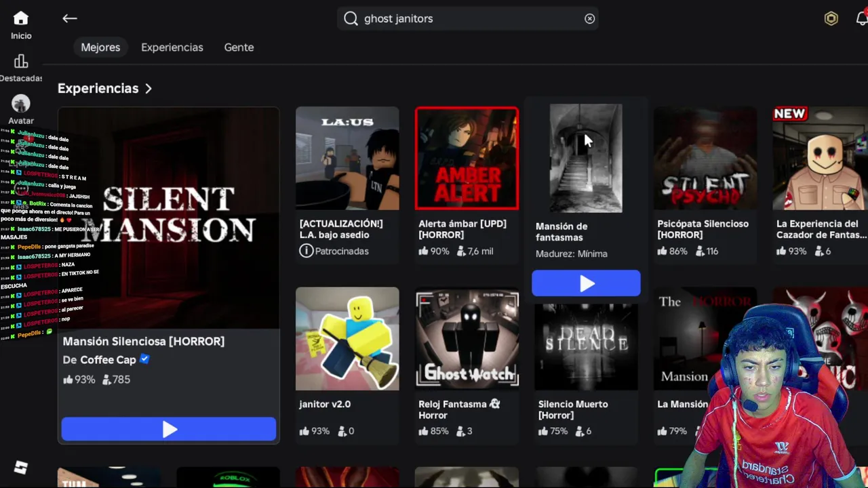Open the Robux hexagon icon
868x488 pixels.
point(831,18)
